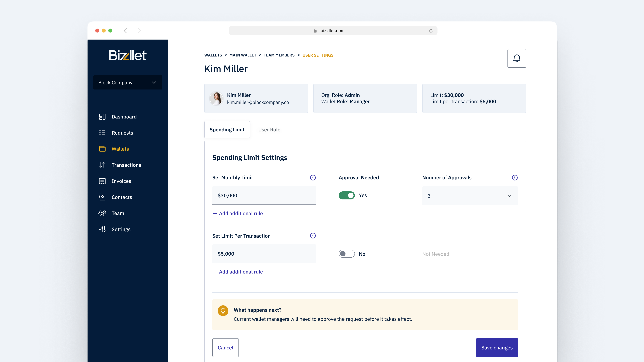Switch to the Spending Limit tab
This screenshot has height=362, width=644.
(227, 129)
